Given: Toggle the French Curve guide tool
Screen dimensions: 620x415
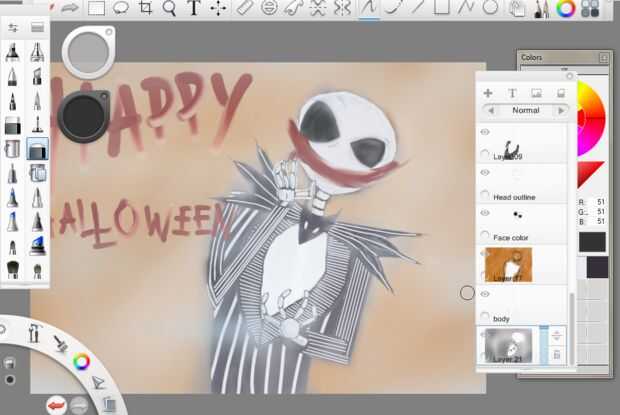Looking at the screenshot, I should coord(293,8).
